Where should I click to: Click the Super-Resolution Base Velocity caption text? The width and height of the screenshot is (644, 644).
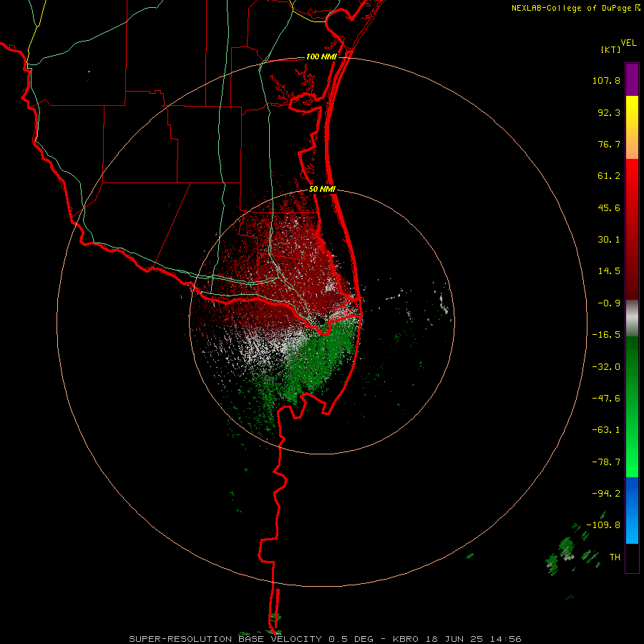(x=326, y=639)
